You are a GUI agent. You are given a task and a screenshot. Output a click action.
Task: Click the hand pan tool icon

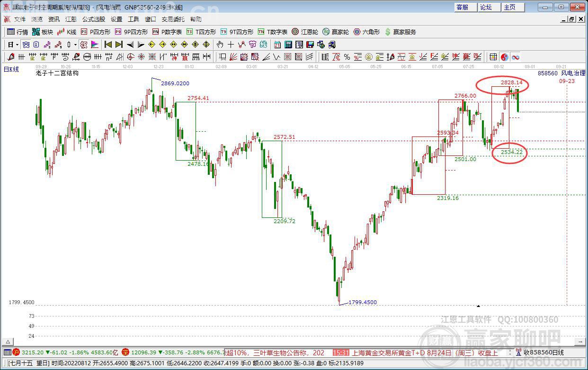(x=220, y=45)
